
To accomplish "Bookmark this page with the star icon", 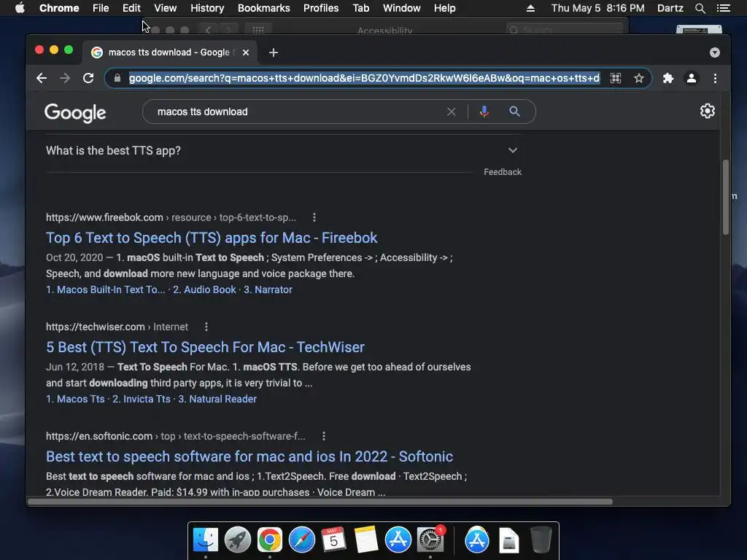I will [x=639, y=78].
